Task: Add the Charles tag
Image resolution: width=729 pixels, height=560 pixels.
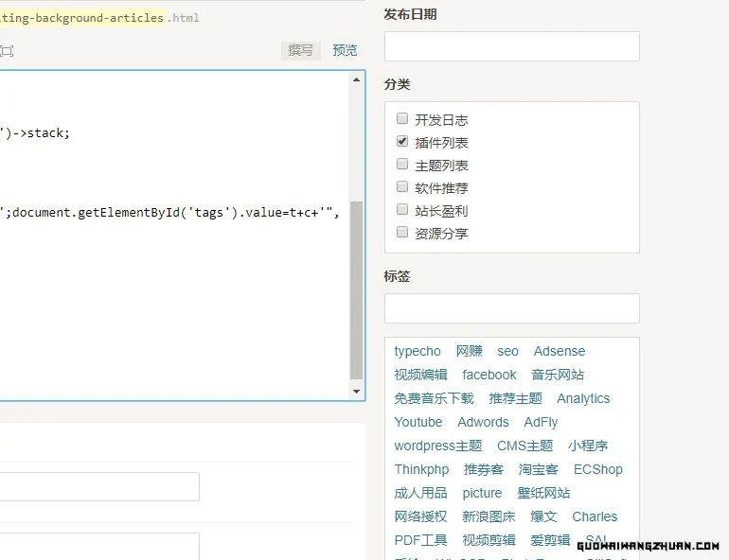Action: 595,516
